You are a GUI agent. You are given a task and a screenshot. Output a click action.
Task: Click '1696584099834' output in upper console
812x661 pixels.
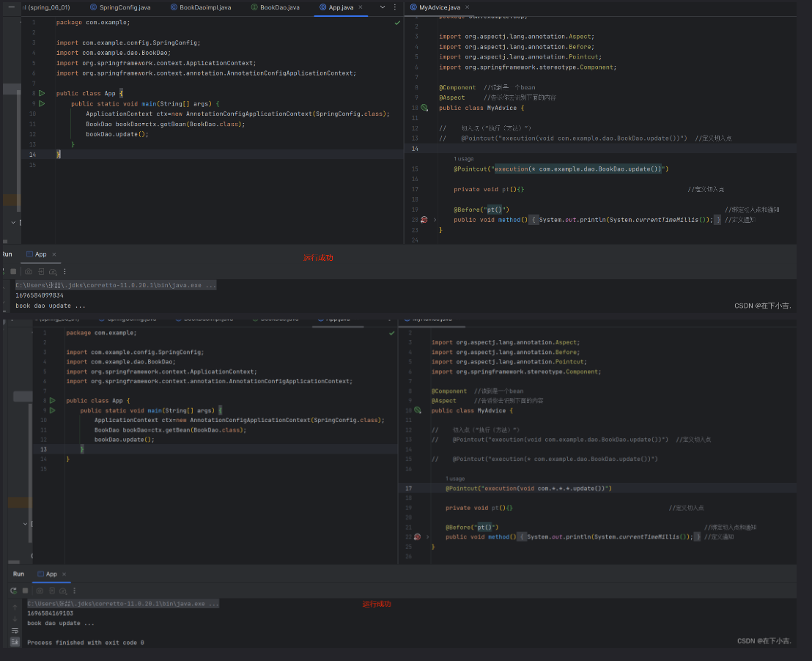click(40, 295)
